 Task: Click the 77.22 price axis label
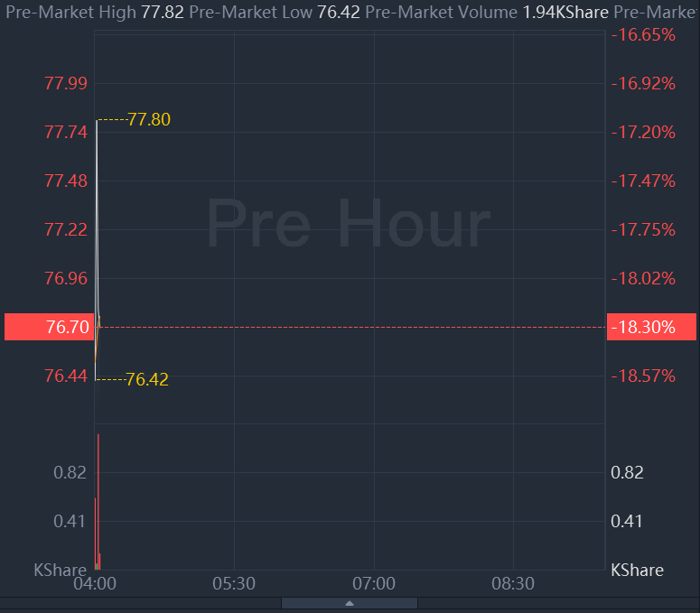point(66,230)
